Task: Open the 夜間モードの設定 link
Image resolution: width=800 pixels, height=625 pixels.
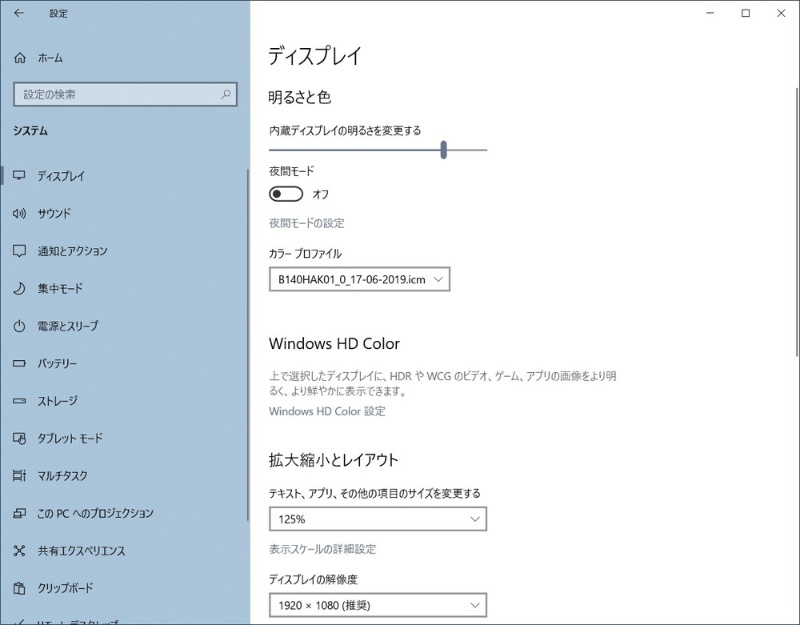Action: point(307,223)
